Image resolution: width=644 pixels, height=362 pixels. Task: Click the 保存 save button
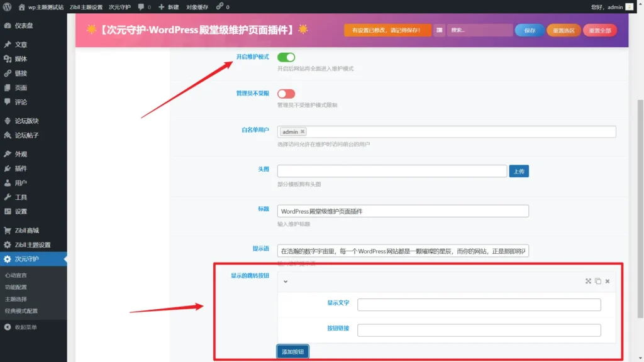tap(530, 30)
